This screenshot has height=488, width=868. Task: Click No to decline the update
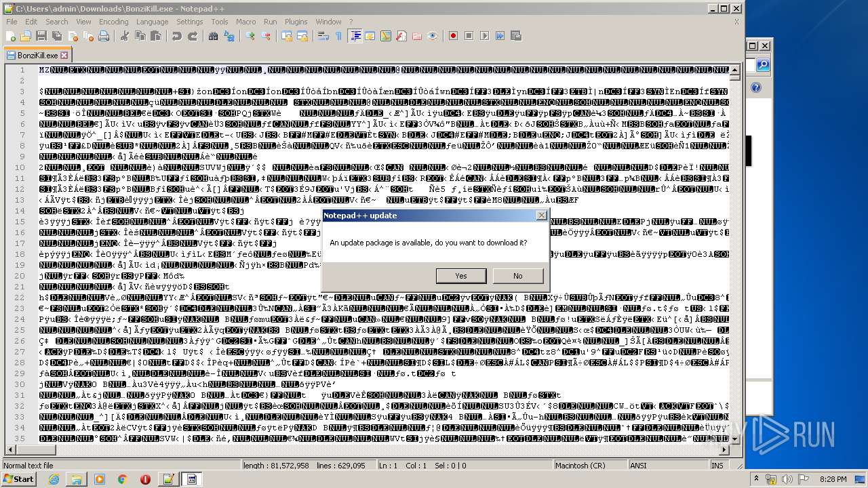click(x=518, y=276)
